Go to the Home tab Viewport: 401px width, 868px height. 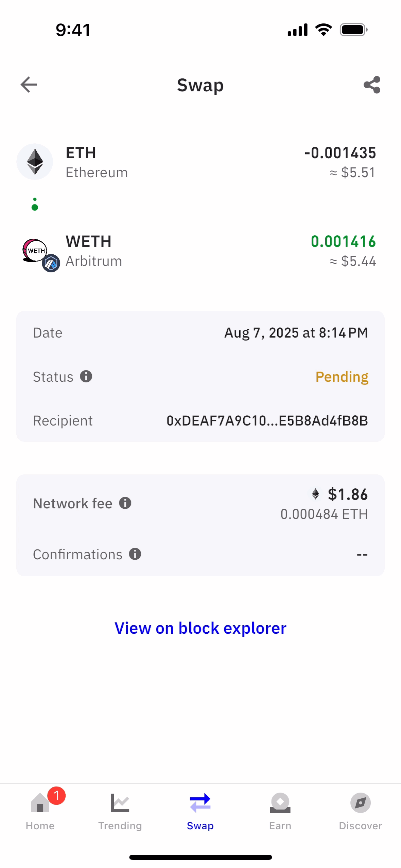pyautogui.click(x=40, y=810)
